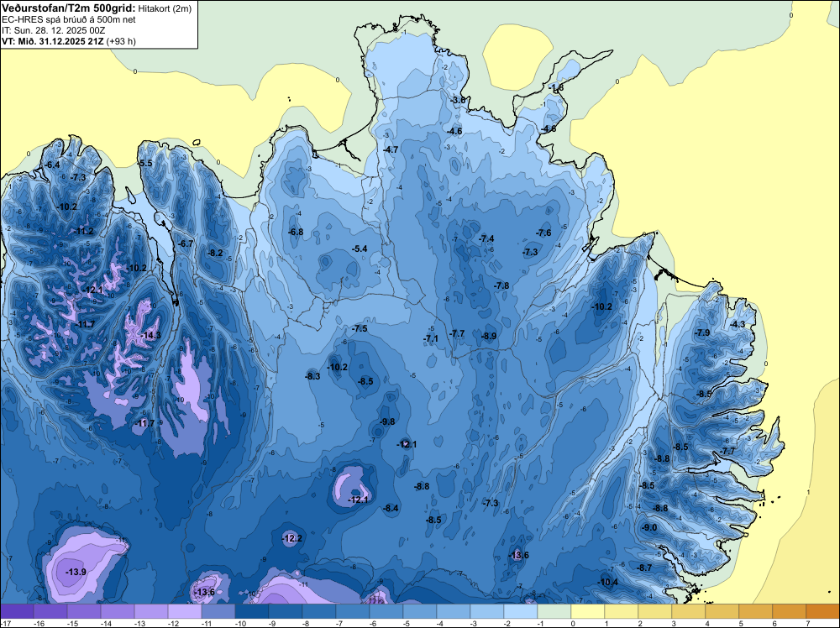
Task: Click the -9.8 temperature value on the map
Action: 386,421
